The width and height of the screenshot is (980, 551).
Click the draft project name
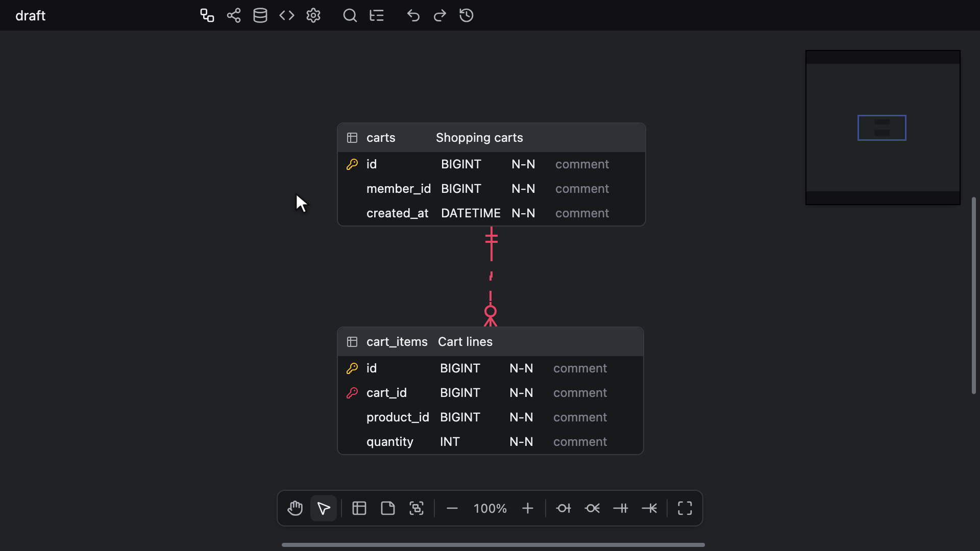click(31, 15)
